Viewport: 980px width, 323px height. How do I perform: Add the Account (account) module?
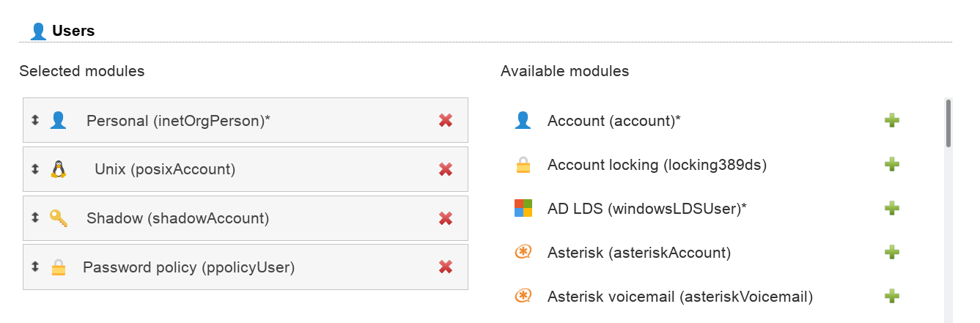click(891, 121)
